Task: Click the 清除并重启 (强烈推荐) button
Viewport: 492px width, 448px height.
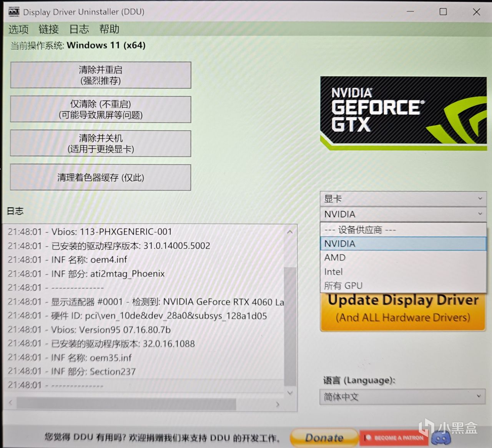Action: pos(101,75)
